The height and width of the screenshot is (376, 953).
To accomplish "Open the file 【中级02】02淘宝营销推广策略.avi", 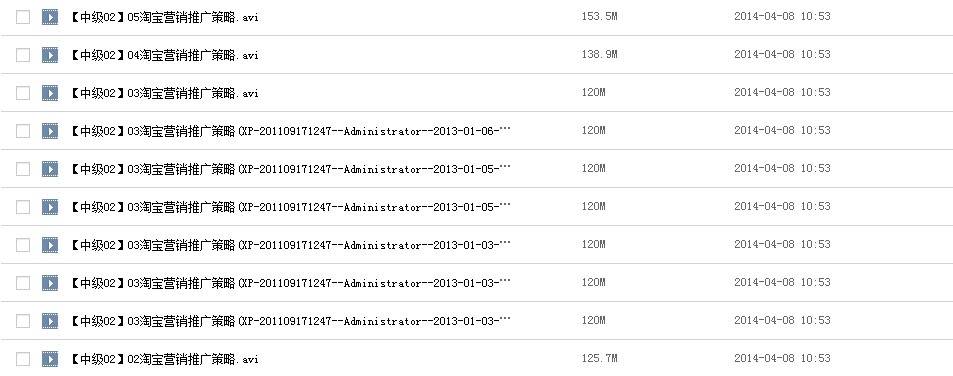I will coord(163,359).
